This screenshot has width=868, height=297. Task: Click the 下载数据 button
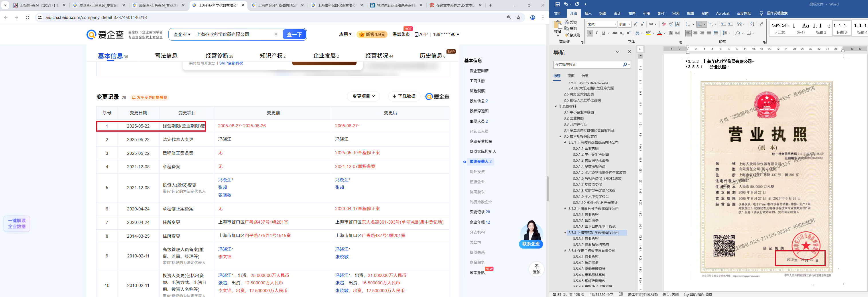pyautogui.click(x=404, y=97)
